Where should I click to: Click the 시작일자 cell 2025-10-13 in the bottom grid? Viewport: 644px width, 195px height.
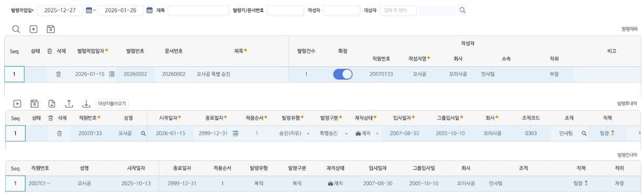click(x=136, y=183)
